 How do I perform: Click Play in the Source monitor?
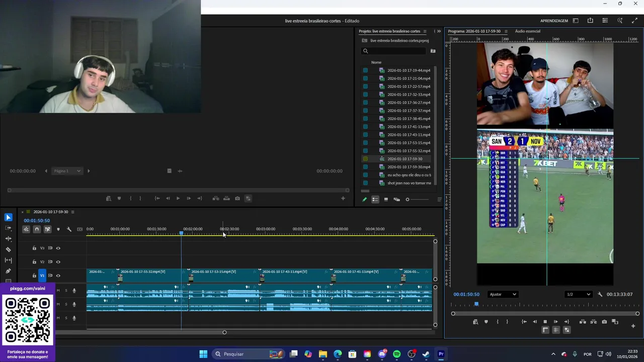pos(178,198)
